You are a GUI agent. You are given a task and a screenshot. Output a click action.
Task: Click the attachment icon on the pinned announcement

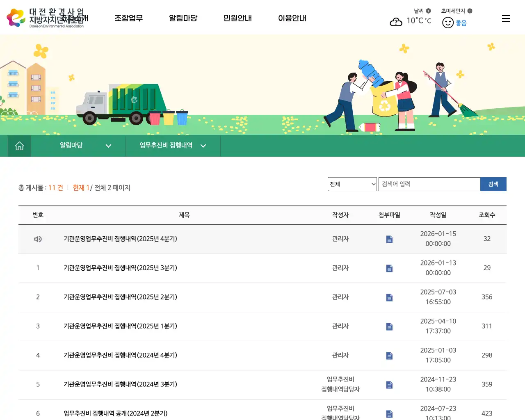pyautogui.click(x=388, y=239)
